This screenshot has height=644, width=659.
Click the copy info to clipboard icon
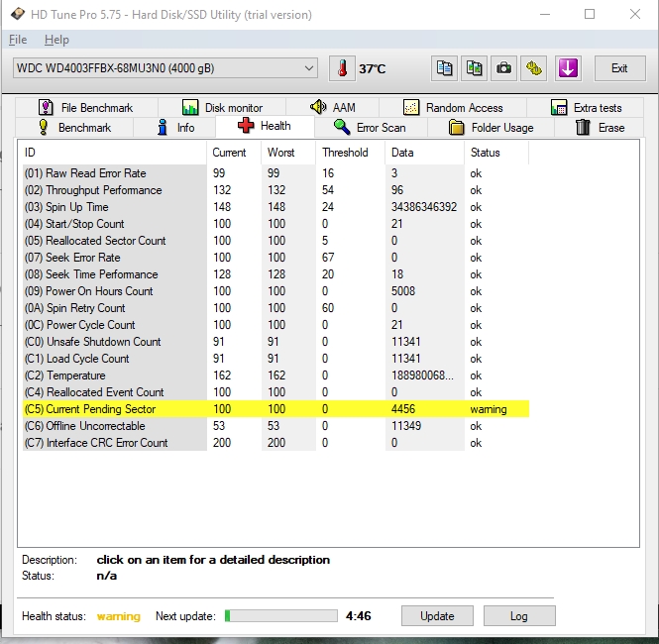coord(444,68)
